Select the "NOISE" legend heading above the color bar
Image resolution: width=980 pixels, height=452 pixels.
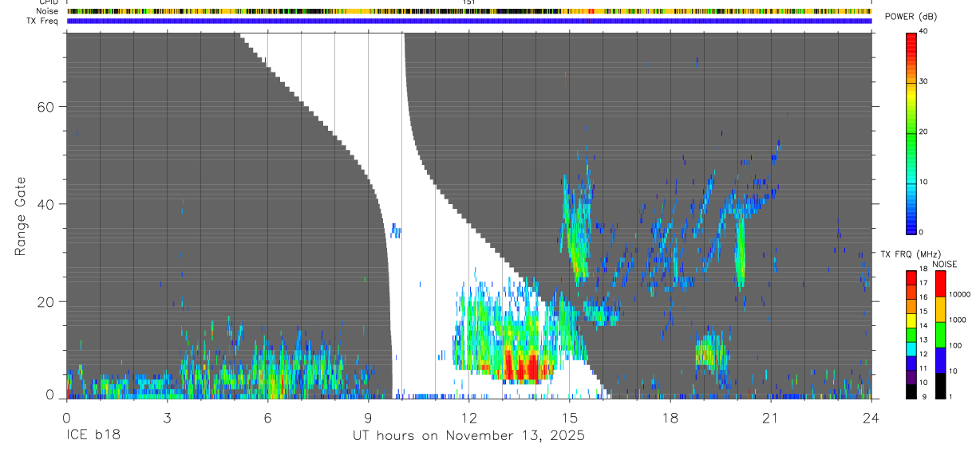click(x=944, y=265)
